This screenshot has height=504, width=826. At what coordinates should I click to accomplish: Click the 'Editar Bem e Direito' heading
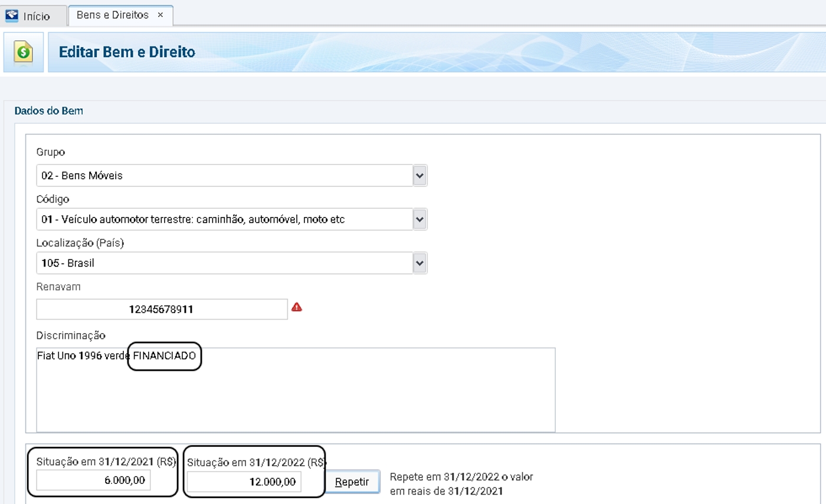127,52
